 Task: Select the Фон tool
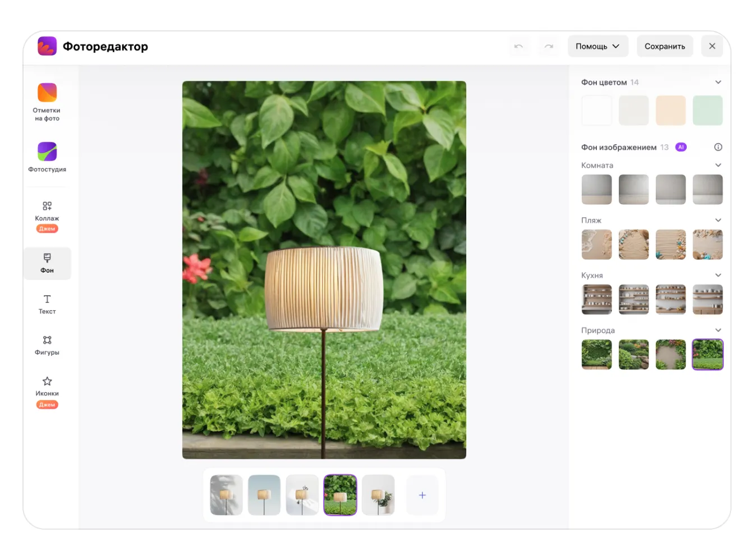47,263
